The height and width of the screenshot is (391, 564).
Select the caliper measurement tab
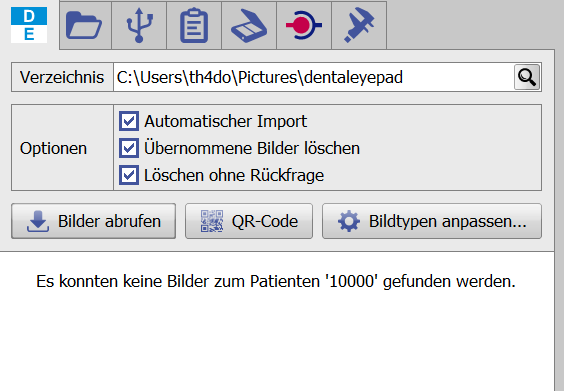[359, 25]
